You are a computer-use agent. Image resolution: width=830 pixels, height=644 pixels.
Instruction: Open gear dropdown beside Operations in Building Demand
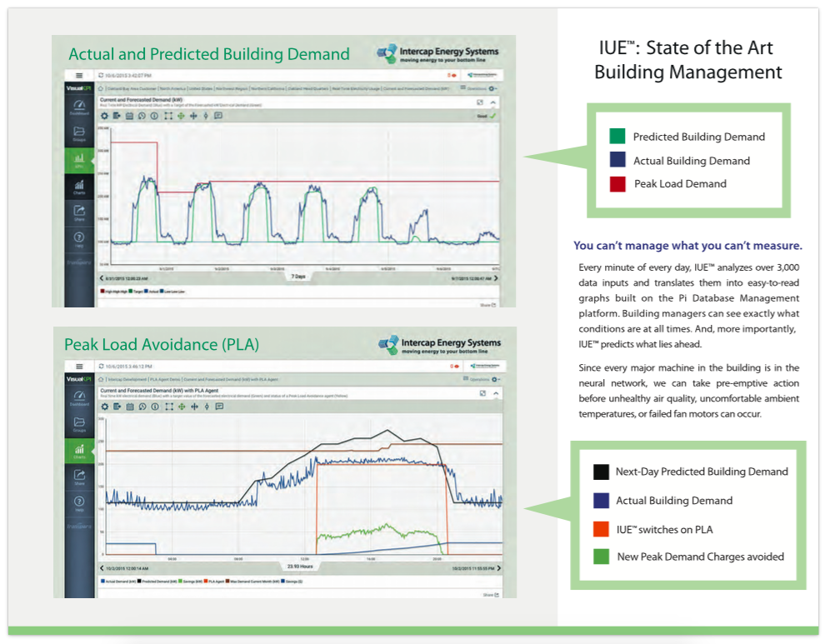pyautogui.click(x=492, y=88)
